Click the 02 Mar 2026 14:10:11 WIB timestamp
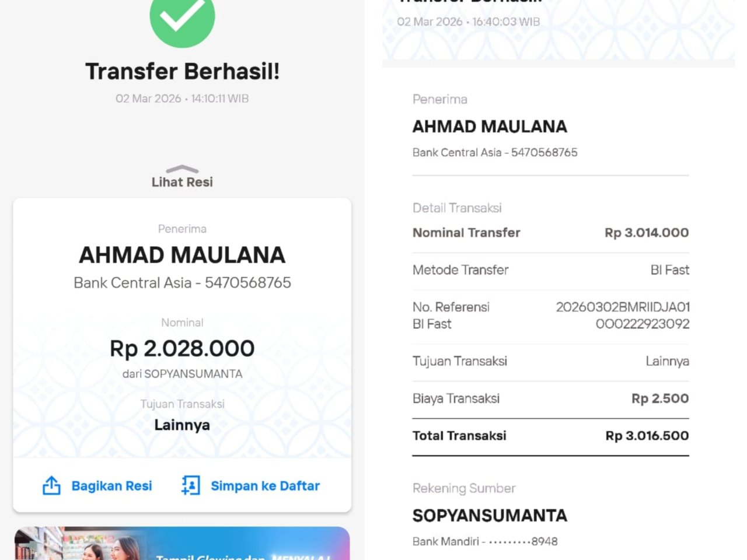The image size is (747, 560). pos(182,99)
